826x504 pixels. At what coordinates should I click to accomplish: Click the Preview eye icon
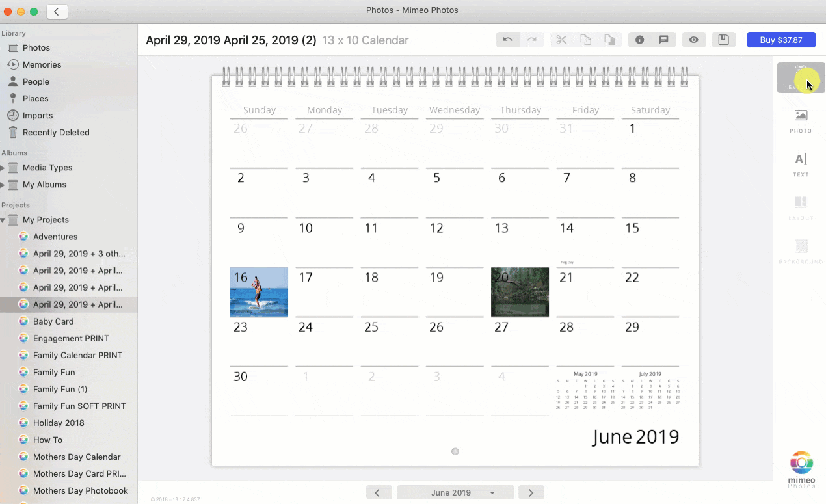pyautogui.click(x=693, y=40)
